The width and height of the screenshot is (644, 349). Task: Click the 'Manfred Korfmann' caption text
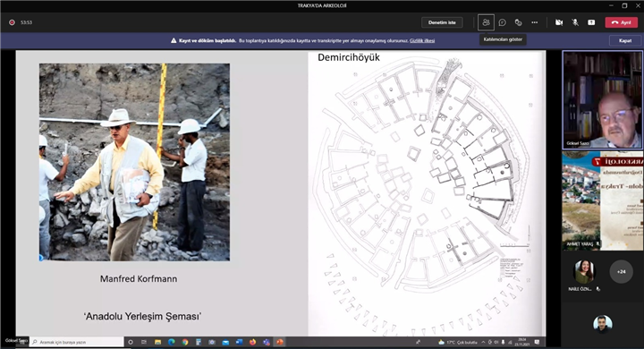click(139, 278)
